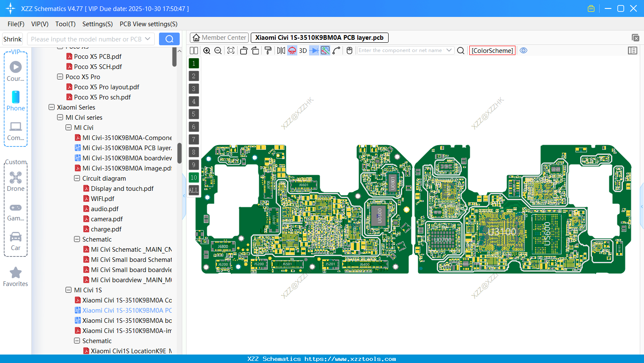Open the paint/color brush tool

(267, 50)
